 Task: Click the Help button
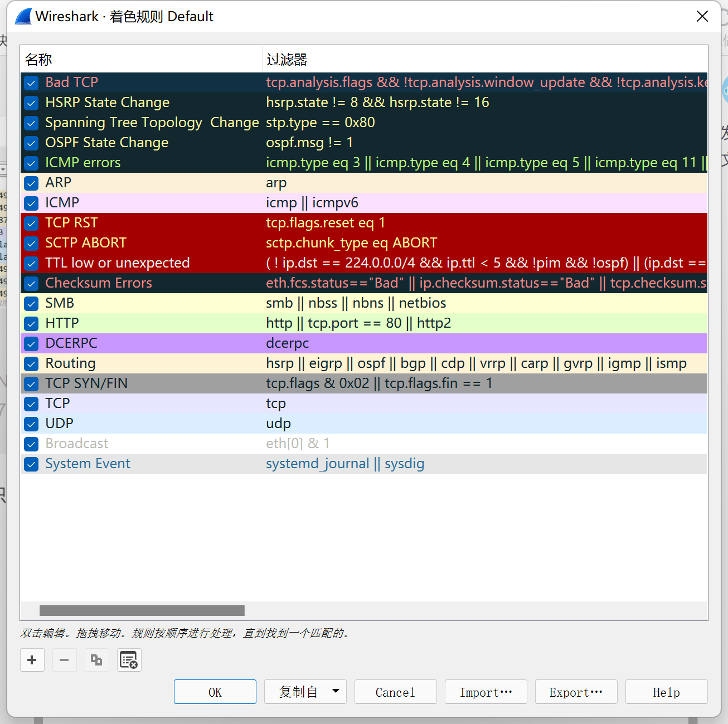(x=666, y=692)
